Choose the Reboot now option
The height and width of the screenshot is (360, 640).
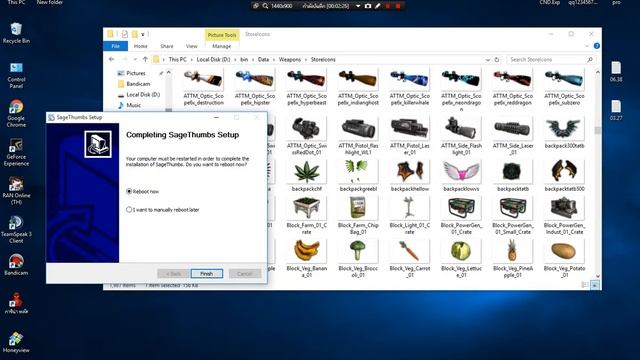142,191
